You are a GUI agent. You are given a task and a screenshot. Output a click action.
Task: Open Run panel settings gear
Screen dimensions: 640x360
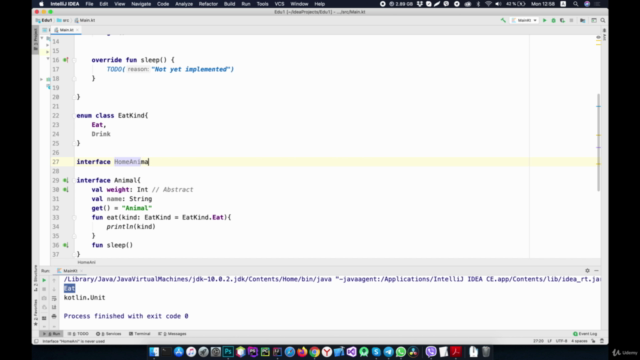pyautogui.click(x=587, y=271)
